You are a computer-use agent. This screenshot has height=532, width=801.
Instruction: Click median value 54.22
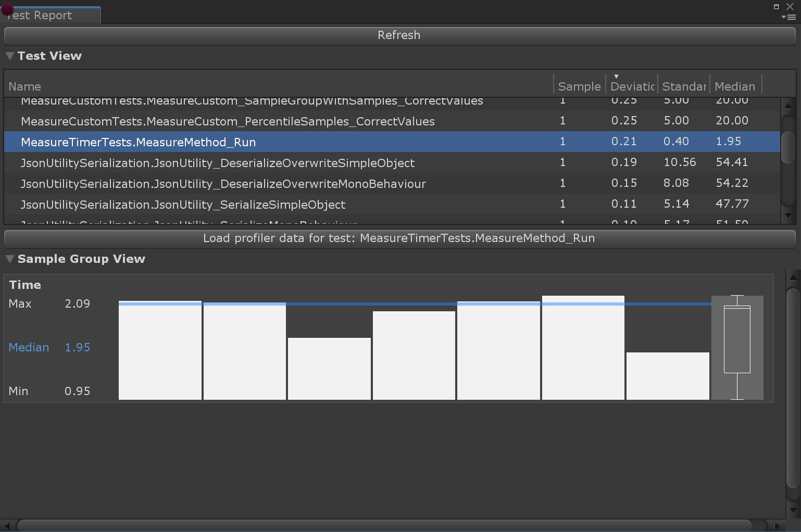coord(732,183)
